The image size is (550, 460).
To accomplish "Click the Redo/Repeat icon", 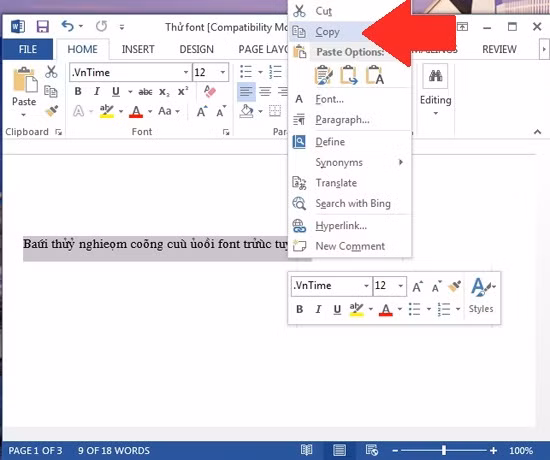I will [101, 26].
